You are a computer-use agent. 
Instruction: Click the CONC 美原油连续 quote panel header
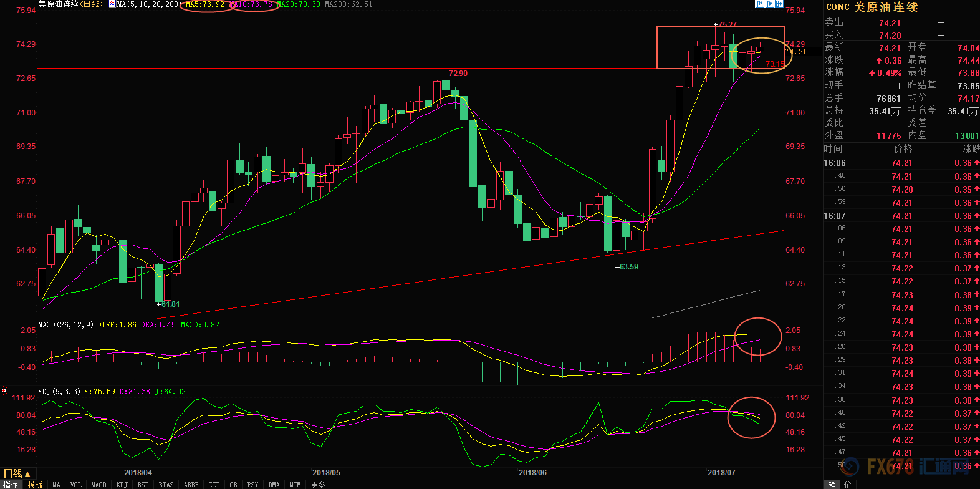[x=872, y=7]
